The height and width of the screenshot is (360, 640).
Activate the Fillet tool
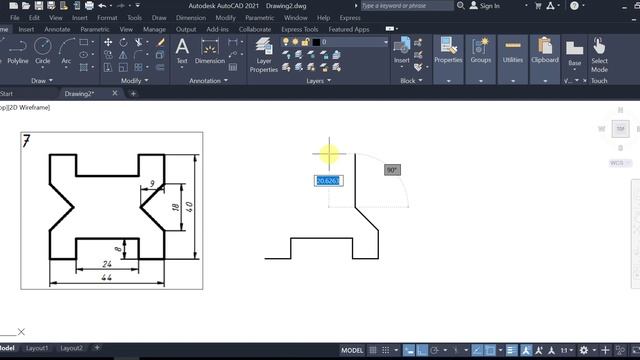[x=139, y=55]
